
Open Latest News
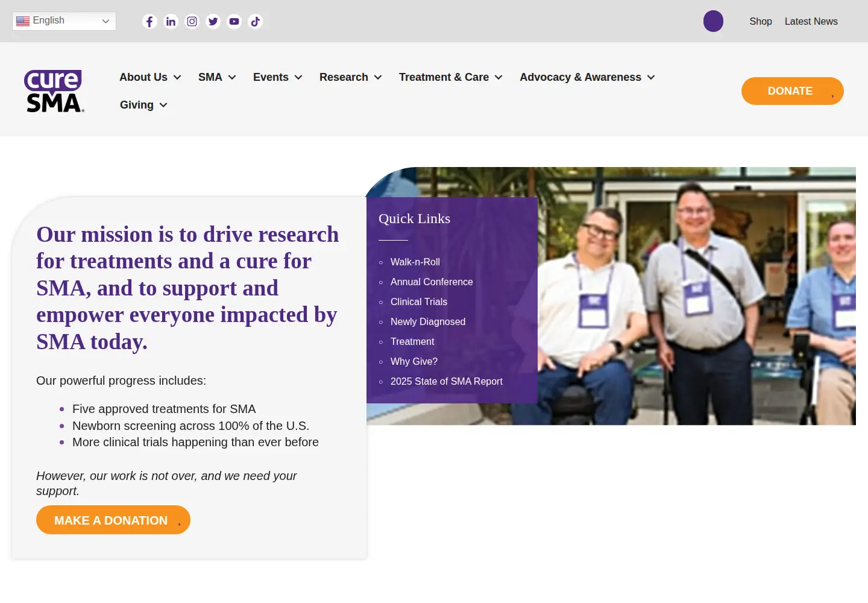811,21
